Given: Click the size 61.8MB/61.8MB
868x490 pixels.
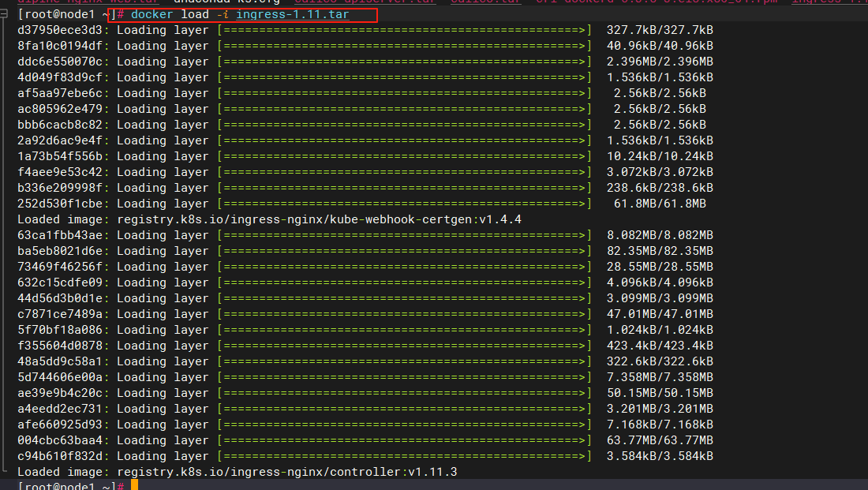Looking at the screenshot, I should (x=660, y=204).
